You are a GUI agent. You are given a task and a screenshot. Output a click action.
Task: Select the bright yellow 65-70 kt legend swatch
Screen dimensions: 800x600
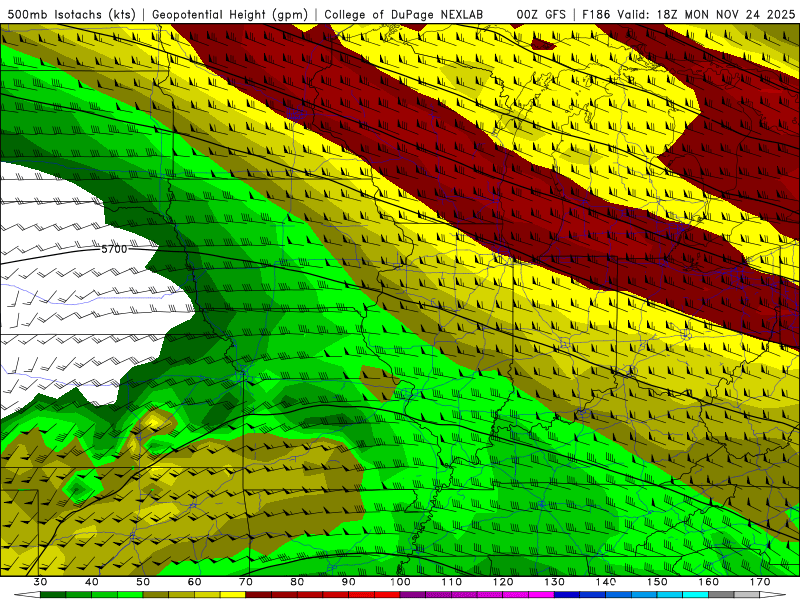(233, 595)
